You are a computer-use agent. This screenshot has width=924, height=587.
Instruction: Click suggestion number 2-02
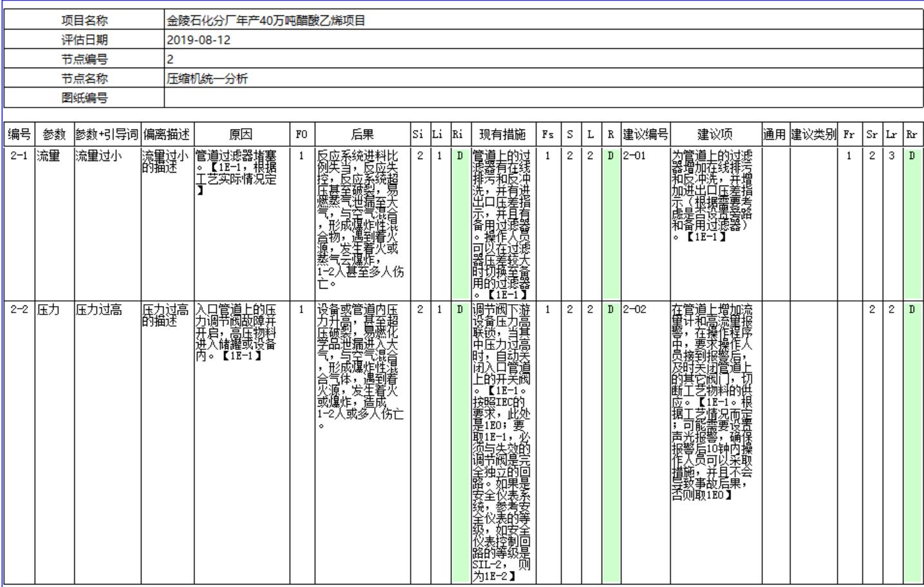[645, 442]
